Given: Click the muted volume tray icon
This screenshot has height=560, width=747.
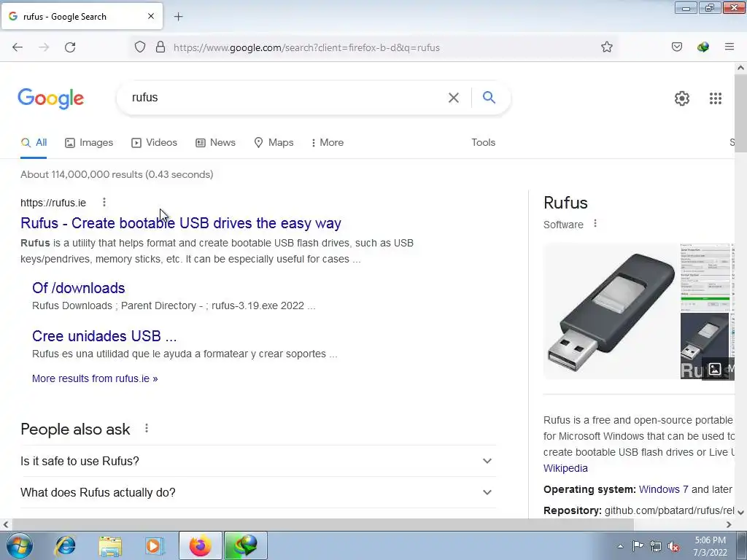Looking at the screenshot, I should tap(673, 546).
